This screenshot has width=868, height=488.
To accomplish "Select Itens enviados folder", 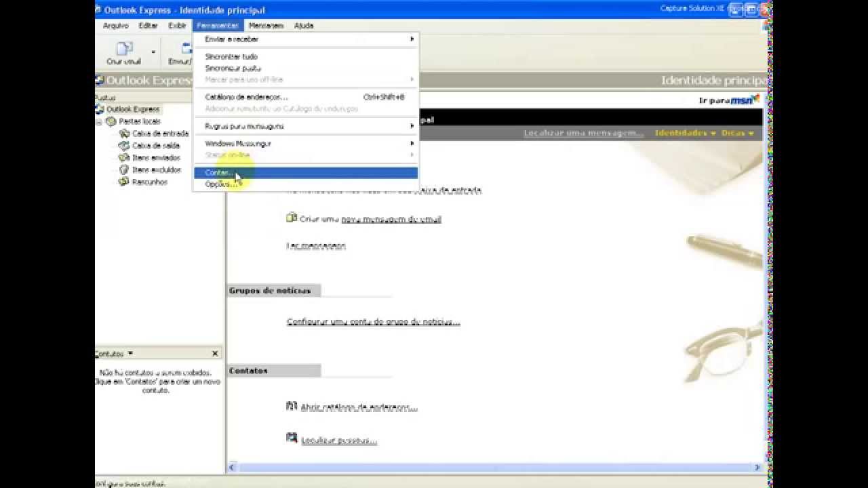I will [x=156, y=158].
